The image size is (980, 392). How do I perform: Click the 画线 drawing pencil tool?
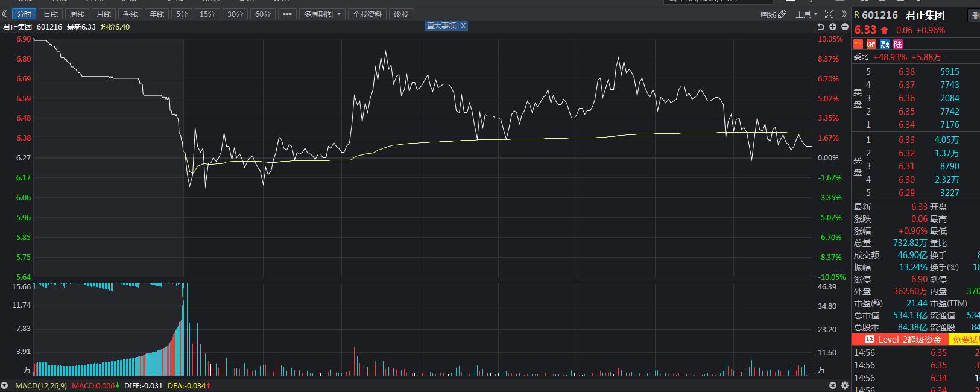tap(773, 14)
